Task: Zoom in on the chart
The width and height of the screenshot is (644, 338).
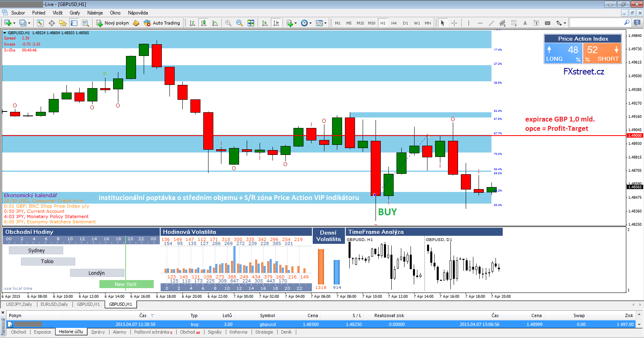Action: (x=228, y=23)
